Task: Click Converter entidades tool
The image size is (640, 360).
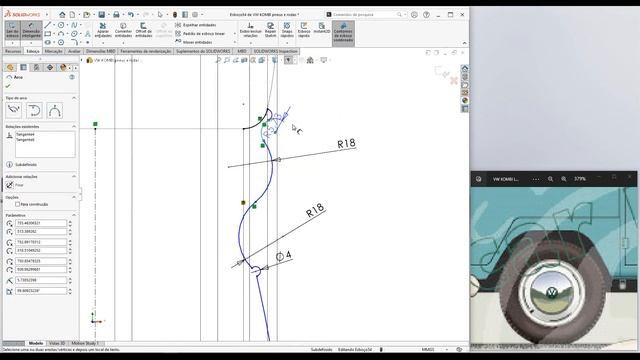Action: coord(123,30)
